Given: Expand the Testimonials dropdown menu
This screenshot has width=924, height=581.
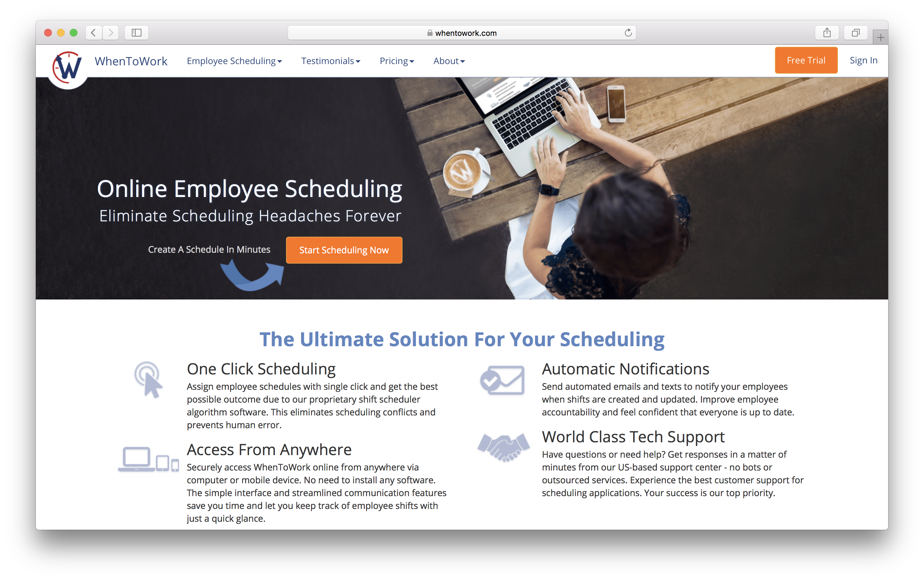Looking at the screenshot, I should [x=330, y=60].
